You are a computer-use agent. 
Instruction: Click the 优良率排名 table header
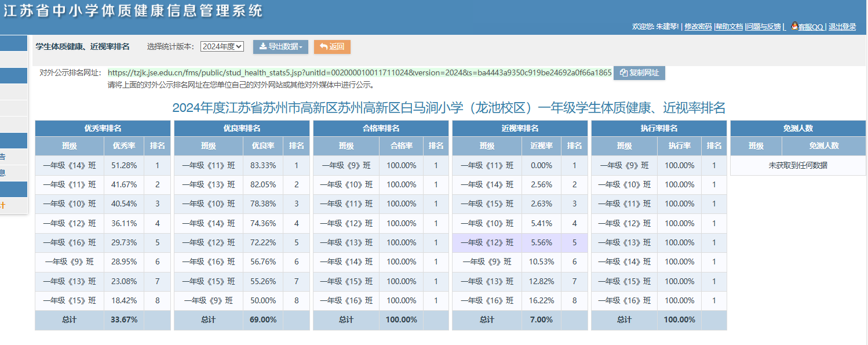[242, 128]
